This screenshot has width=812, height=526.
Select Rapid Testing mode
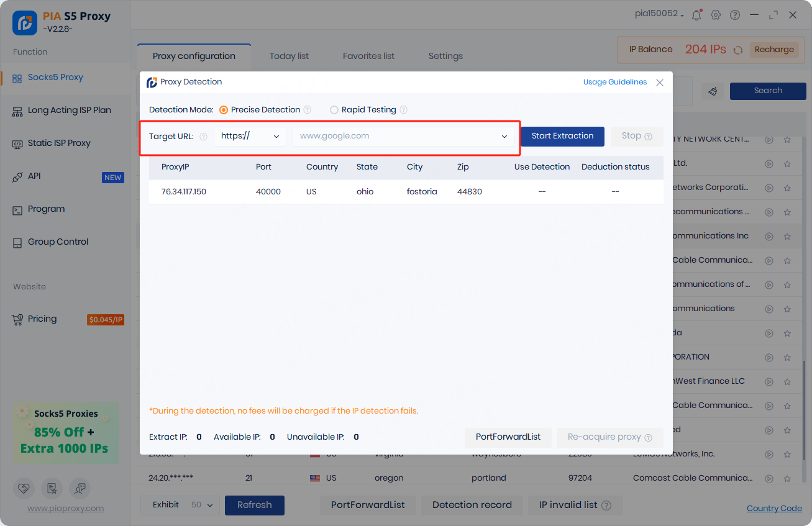[x=334, y=110]
